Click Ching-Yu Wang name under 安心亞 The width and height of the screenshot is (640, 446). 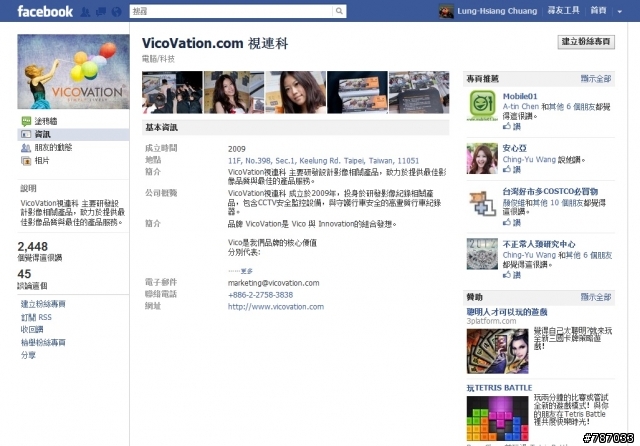(529, 160)
